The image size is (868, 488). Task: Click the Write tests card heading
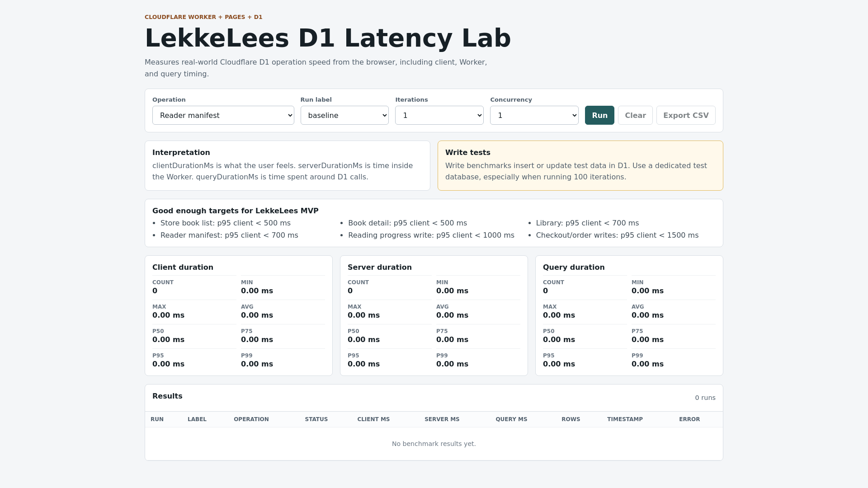[x=468, y=153]
